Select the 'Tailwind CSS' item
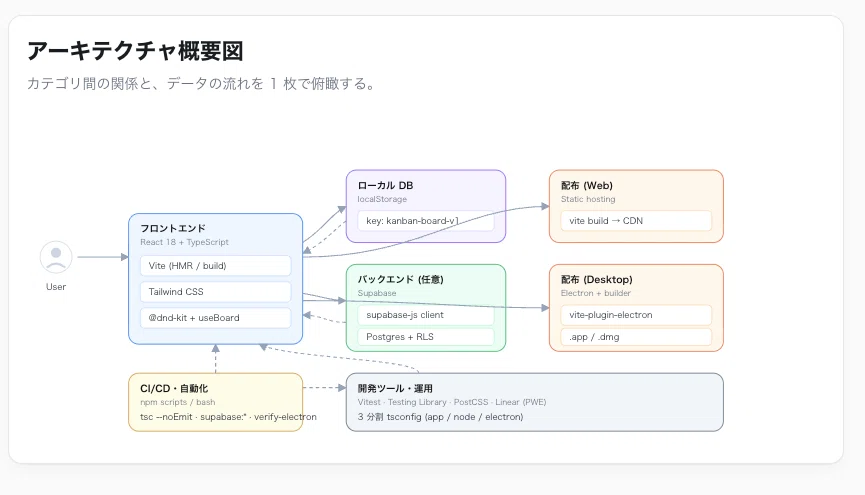 [x=215, y=291]
